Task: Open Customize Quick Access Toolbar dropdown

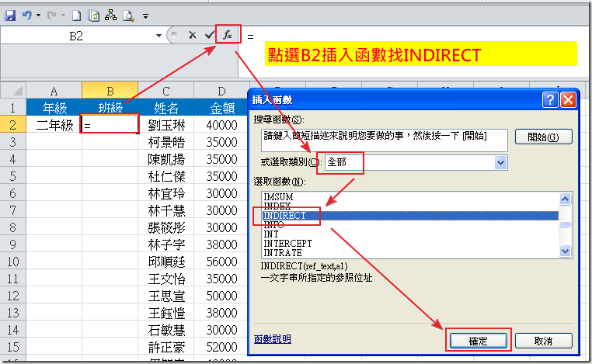Action: tap(145, 16)
